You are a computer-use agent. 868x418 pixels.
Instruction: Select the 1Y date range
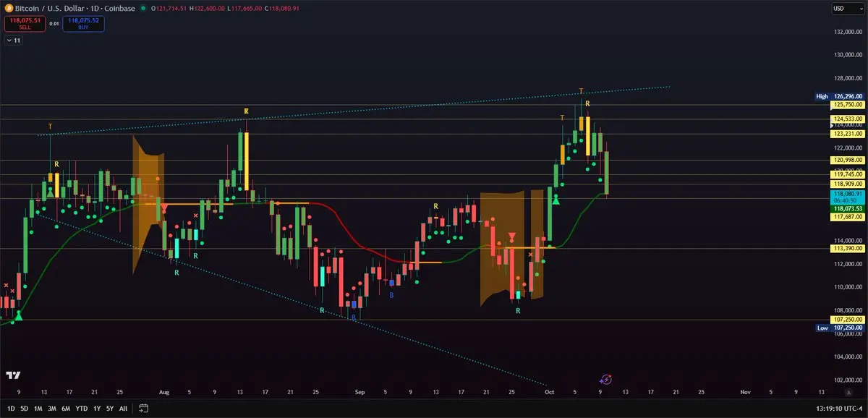[x=97, y=409]
